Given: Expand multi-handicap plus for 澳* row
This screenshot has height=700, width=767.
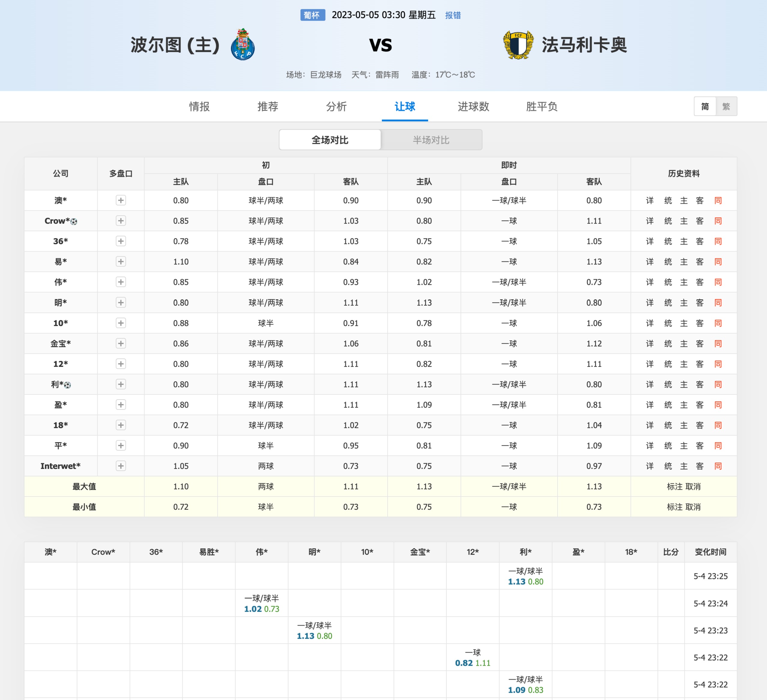Looking at the screenshot, I should click(x=121, y=201).
